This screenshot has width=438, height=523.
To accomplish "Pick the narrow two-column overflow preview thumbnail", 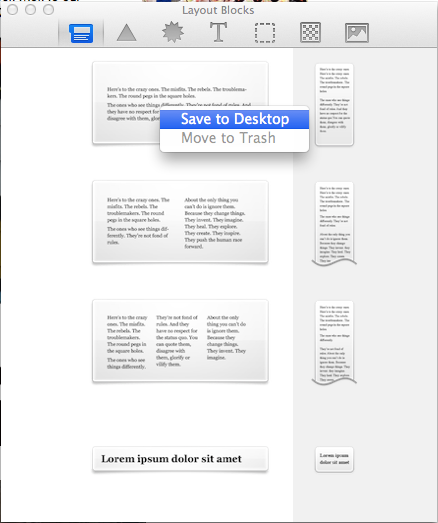I will pyautogui.click(x=334, y=223).
